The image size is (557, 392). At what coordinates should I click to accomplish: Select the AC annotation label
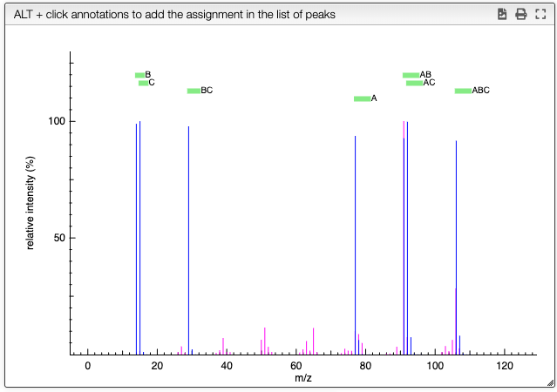pyautogui.click(x=429, y=83)
